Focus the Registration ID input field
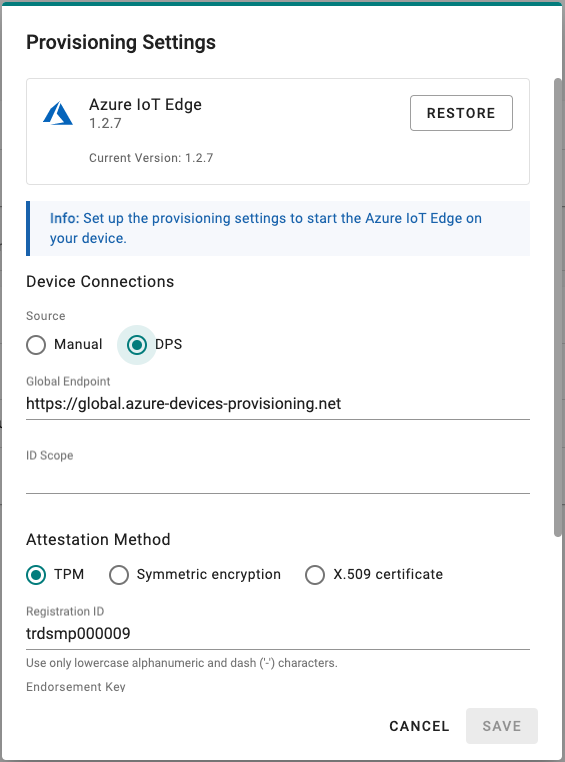 tap(278, 634)
